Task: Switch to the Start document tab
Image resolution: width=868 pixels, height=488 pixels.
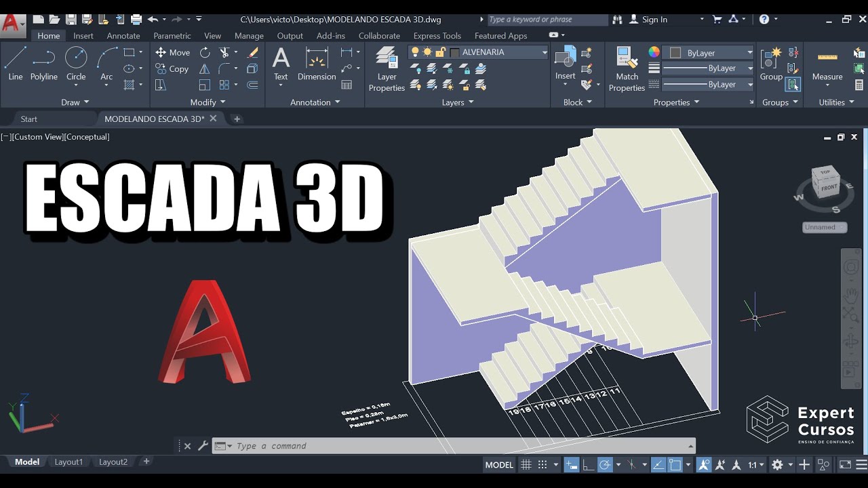Action: pyautogui.click(x=29, y=119)
